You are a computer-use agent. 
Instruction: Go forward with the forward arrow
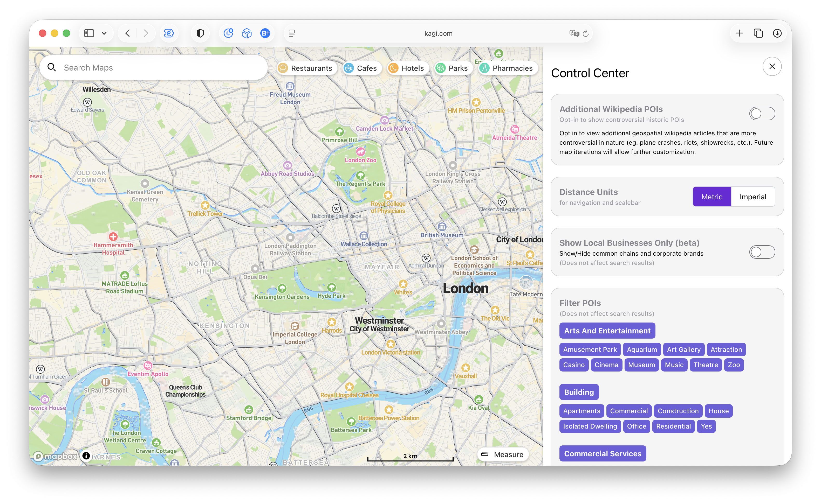coord(146,33)
